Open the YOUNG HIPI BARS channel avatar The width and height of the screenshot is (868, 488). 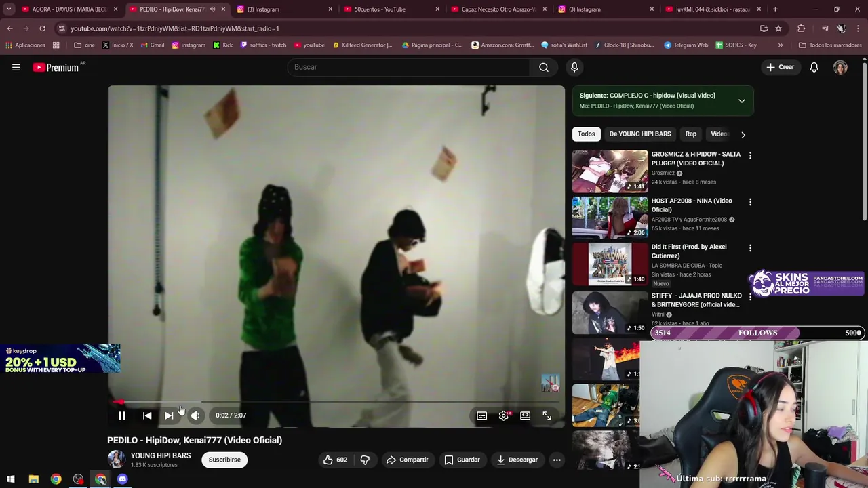click(x=117, y=460)
